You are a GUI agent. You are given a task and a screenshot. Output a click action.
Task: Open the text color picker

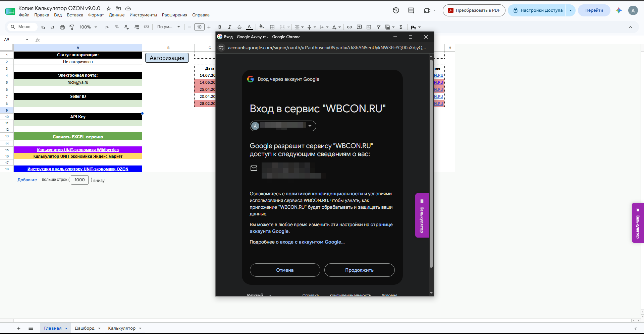click(249, 27)
